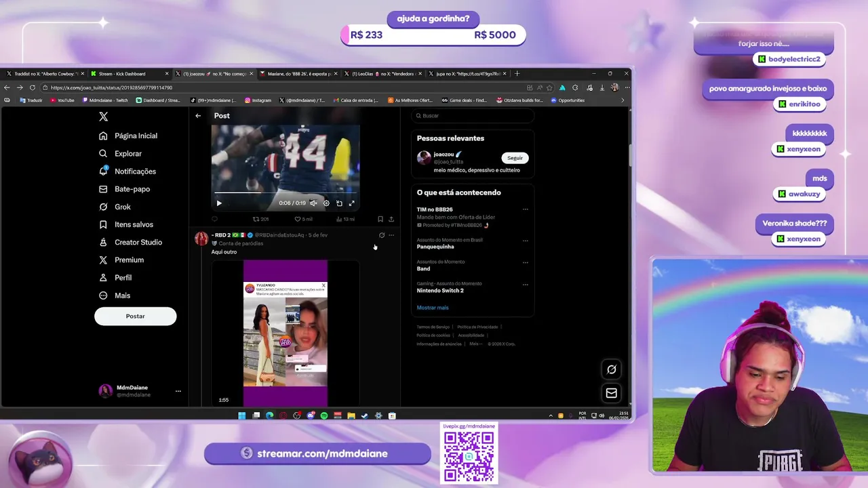The width and height of the screenshot is (868, 488).
Task: Open Perfil page
Action: coord(115,278)
